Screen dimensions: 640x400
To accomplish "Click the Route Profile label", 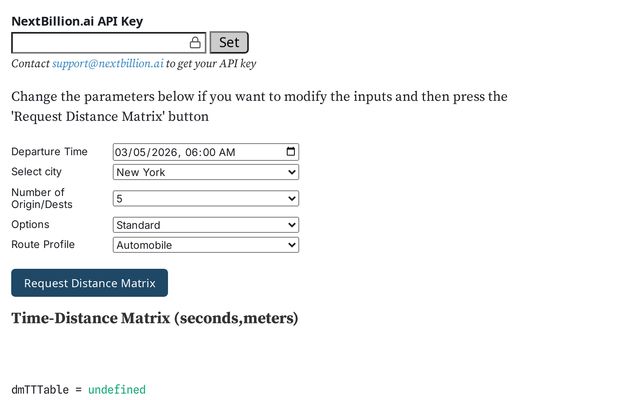I will tap(43, 244).
